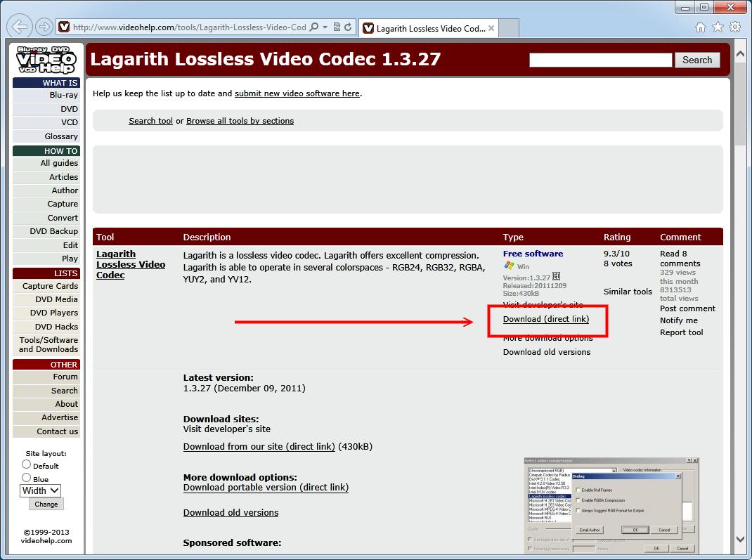
Task: Click the VideoHelp logo
Action: click(x=46, y=60)
